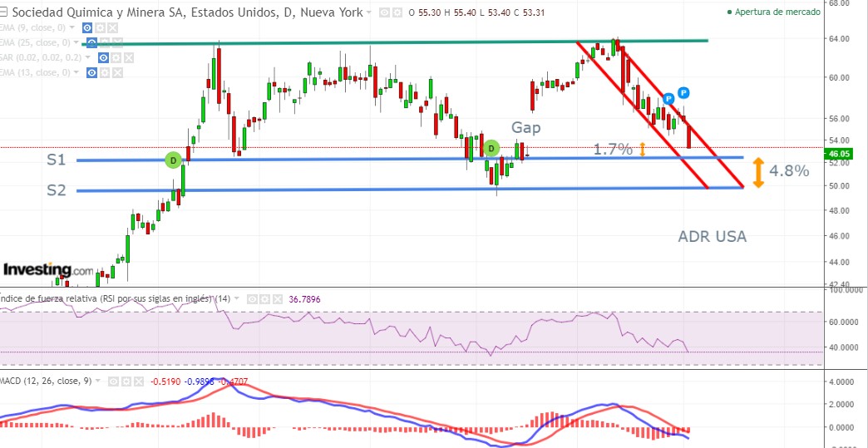Image resolution: width=868 pixels, height=448 pixels.
Task: Click the Investing.com logo
Action: coord(48,270)
